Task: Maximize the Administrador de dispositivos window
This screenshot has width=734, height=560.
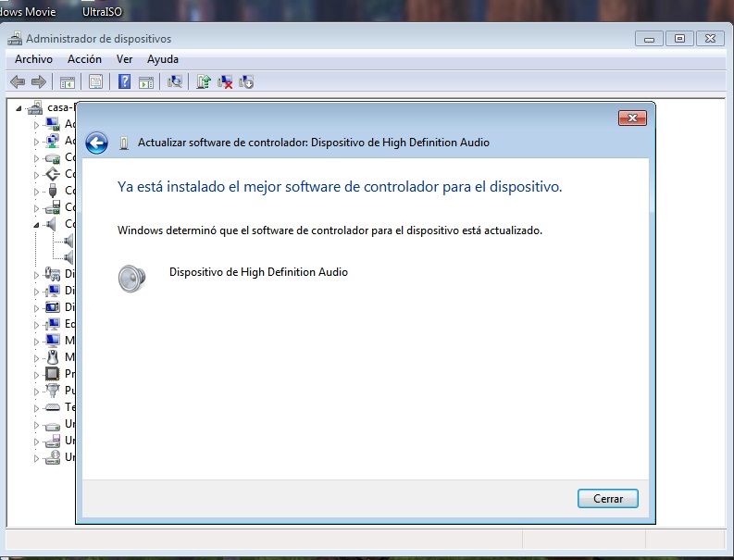Action: (x=679, y=39)
